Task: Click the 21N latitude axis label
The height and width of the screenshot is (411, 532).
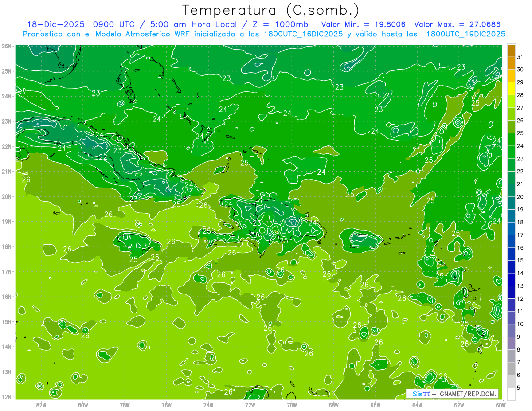Action: [6, 171]
